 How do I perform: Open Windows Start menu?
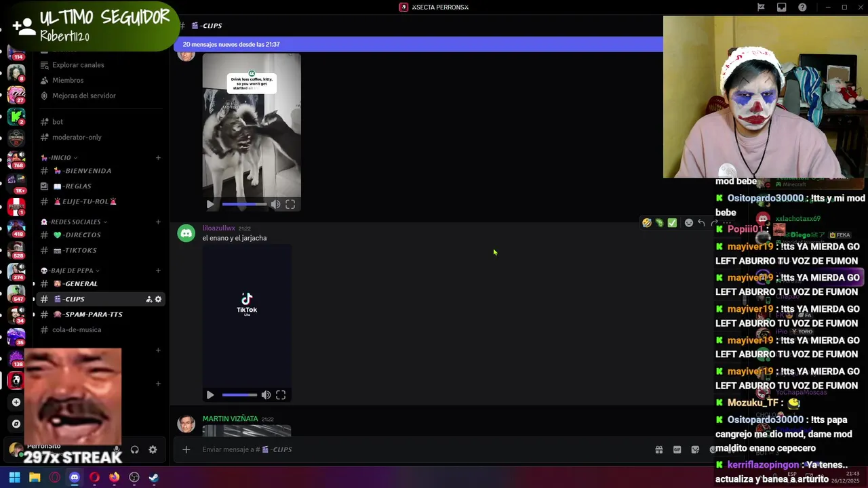(x=14, y=477)
